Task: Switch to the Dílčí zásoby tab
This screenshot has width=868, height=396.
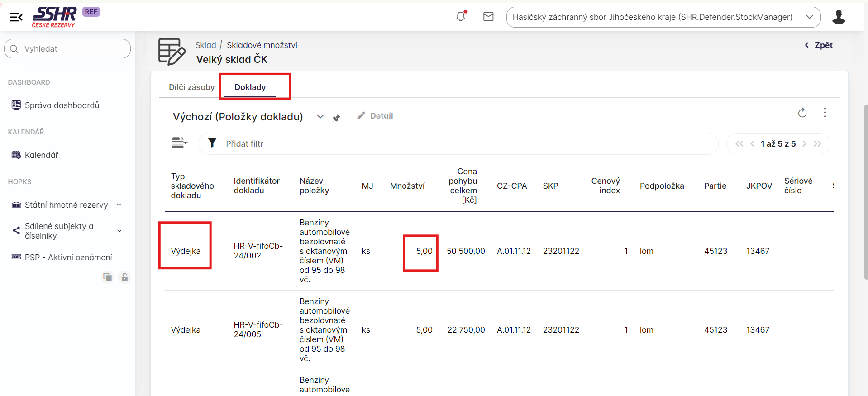Action: 191,87
